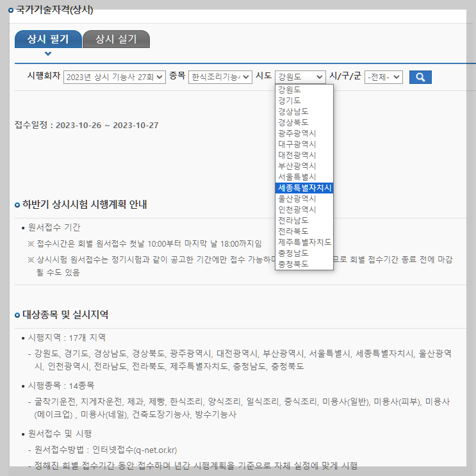Open the 시행회차 dropdown showing 2023년 상시 기능사 27회
The width and height of the screenshot is (476, 476).
[115, 77]
